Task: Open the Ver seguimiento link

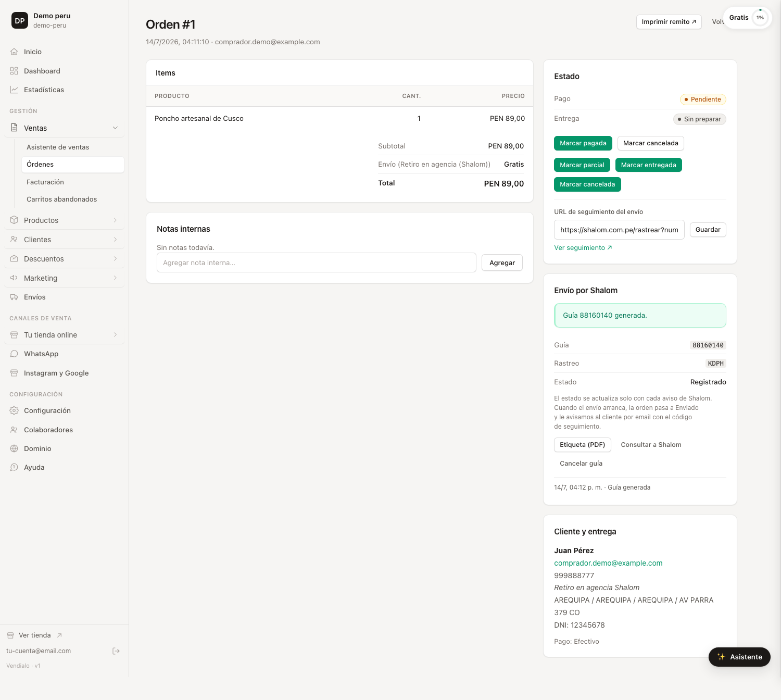Action: click(x=583, y=248)
